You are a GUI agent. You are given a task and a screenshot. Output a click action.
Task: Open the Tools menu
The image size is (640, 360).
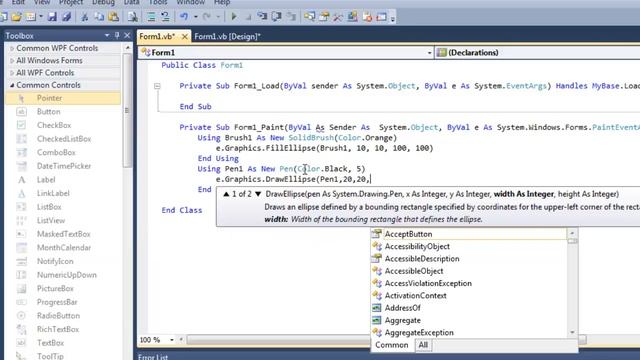coord(158,2)
